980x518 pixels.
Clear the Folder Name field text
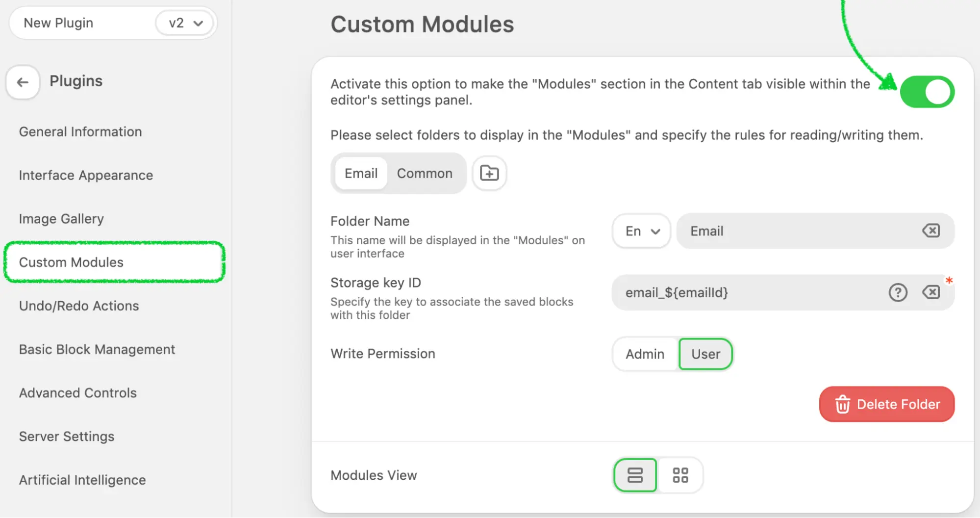[x=930, y=231]
